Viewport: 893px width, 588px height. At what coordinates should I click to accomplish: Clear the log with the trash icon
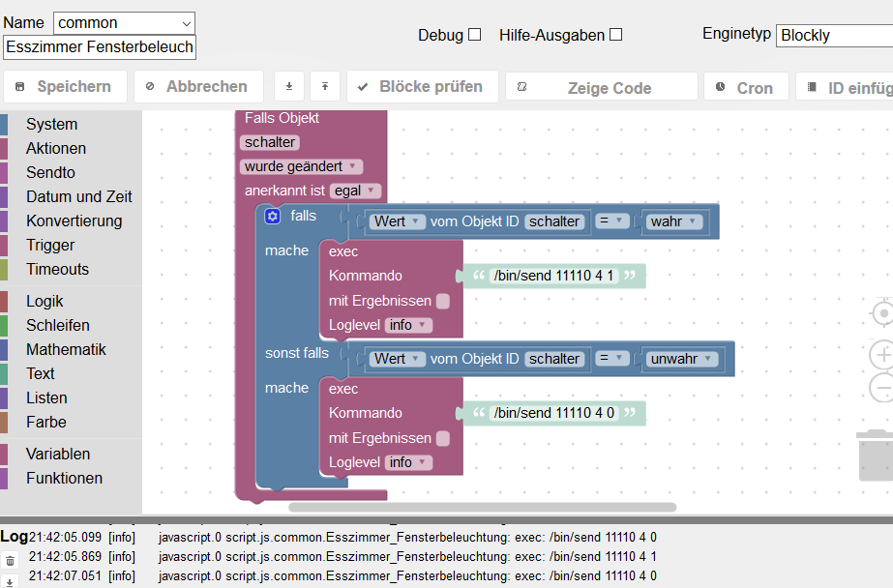tap(10, 560)
